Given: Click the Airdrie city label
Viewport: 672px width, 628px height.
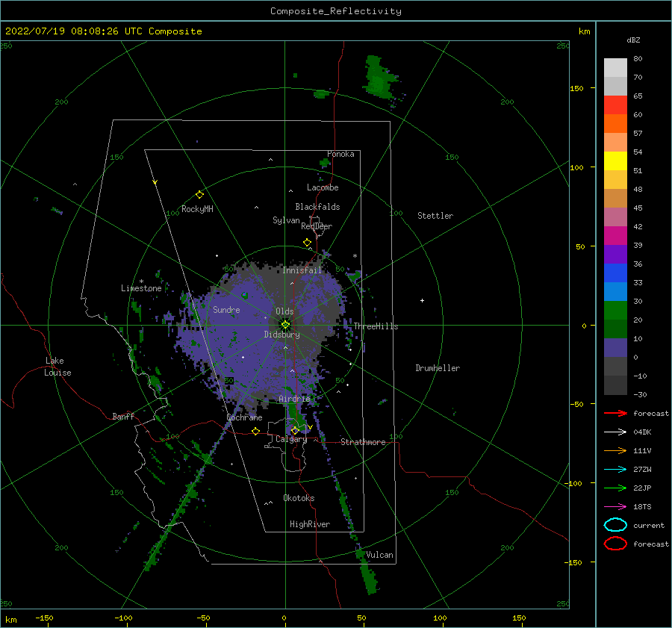Looking at the screenshot, I should point(294,399).
